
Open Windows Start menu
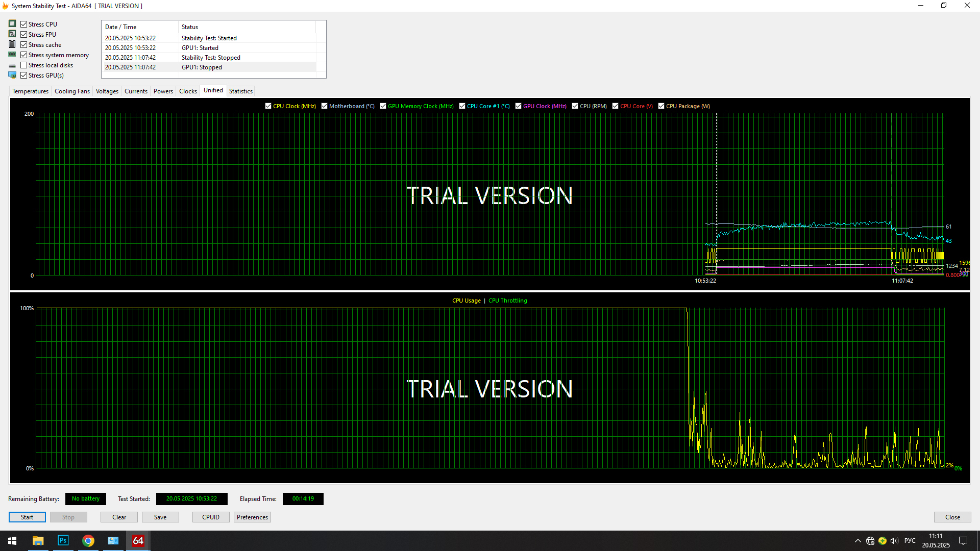(x=12, y=541)
